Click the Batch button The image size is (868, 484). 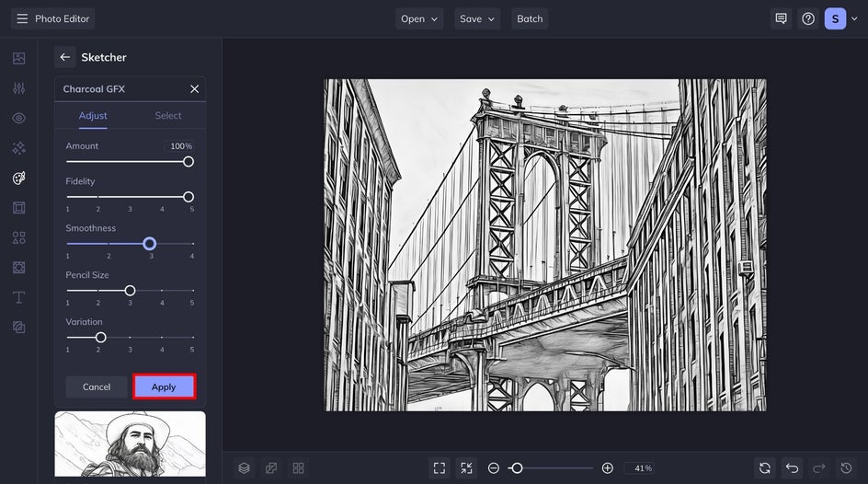pyautogui.click(x=530, y=18)
